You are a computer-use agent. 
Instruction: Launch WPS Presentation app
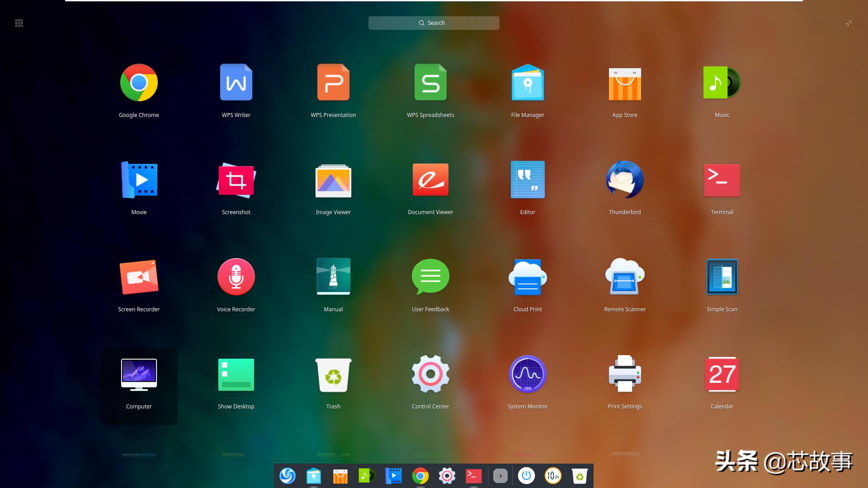[x=333, y=83]
